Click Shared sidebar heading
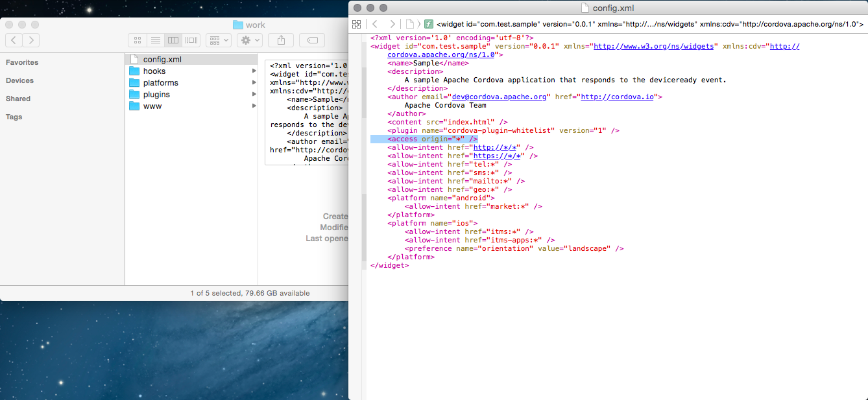 (18, 99)
